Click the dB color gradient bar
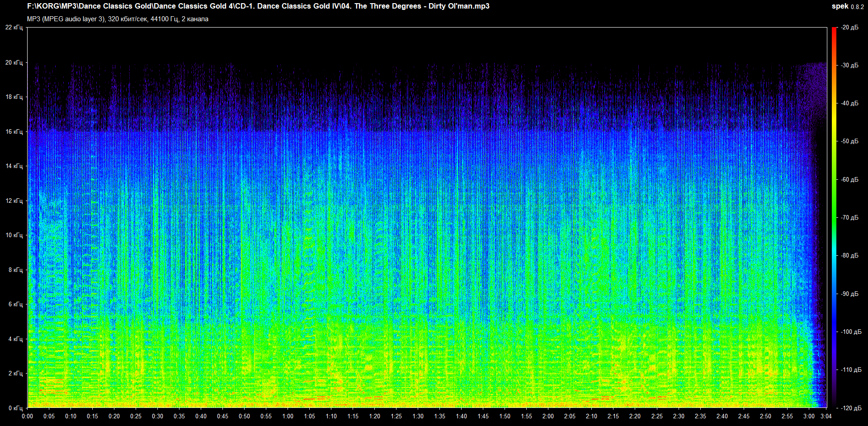This screenshot has height=426, width=868. 834,217
